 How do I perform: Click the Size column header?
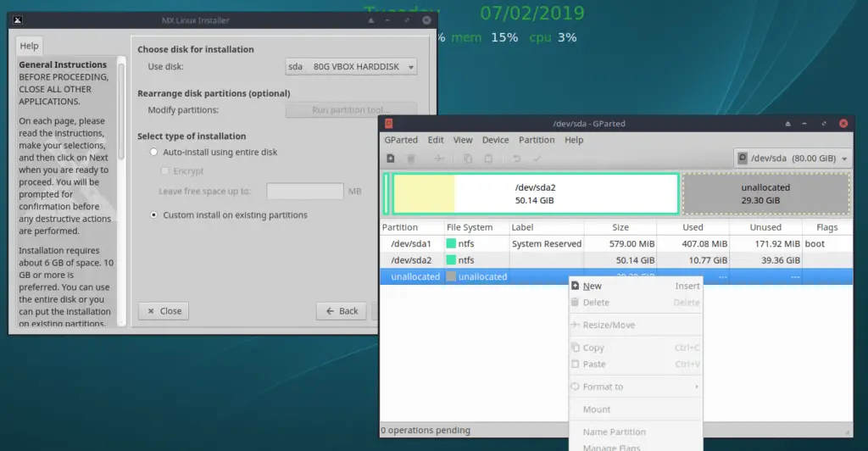click(x=620, y=227)
